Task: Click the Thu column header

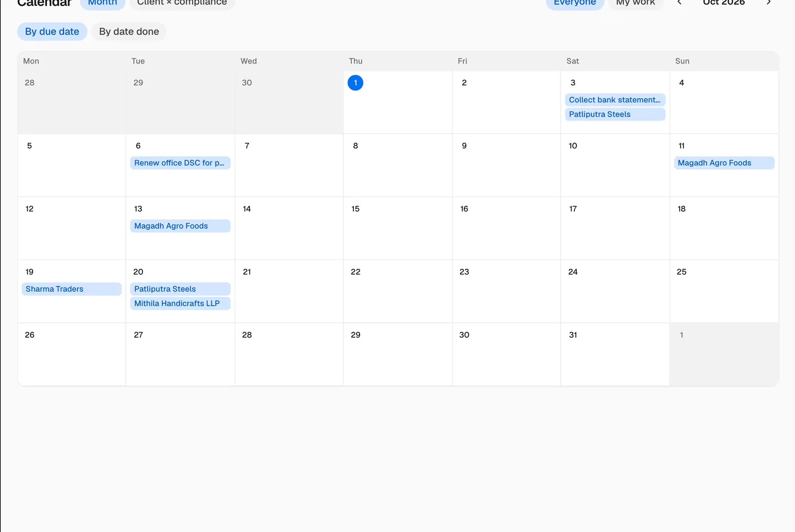Action: (x=356, y=61)
